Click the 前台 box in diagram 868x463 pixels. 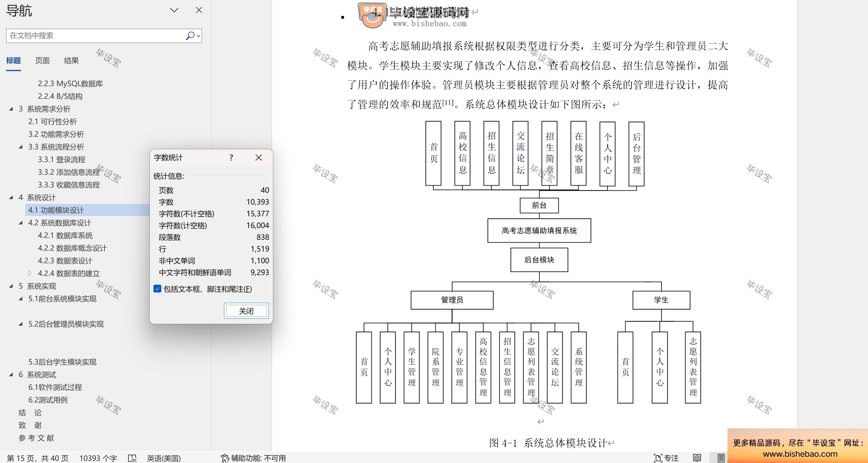point(539,205)
